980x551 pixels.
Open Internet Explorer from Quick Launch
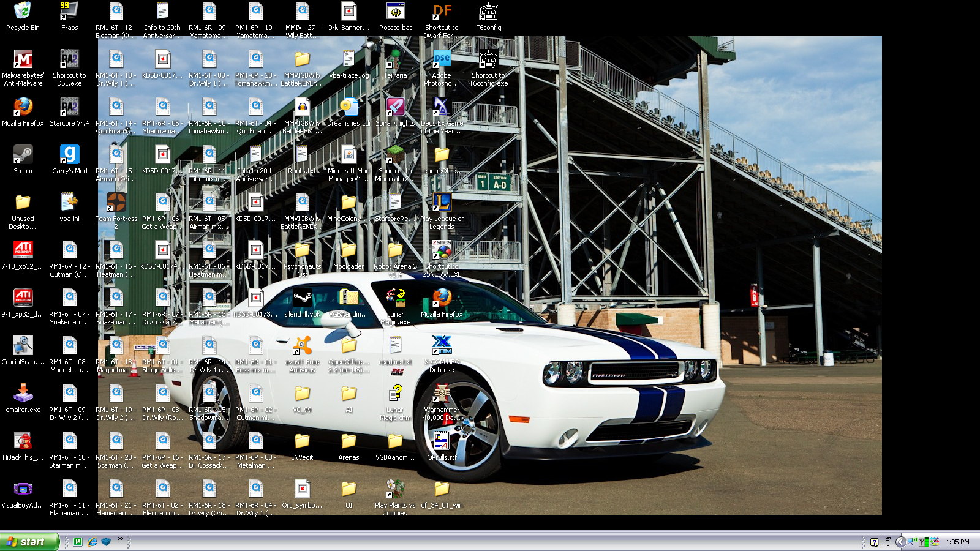click(92, 542)
